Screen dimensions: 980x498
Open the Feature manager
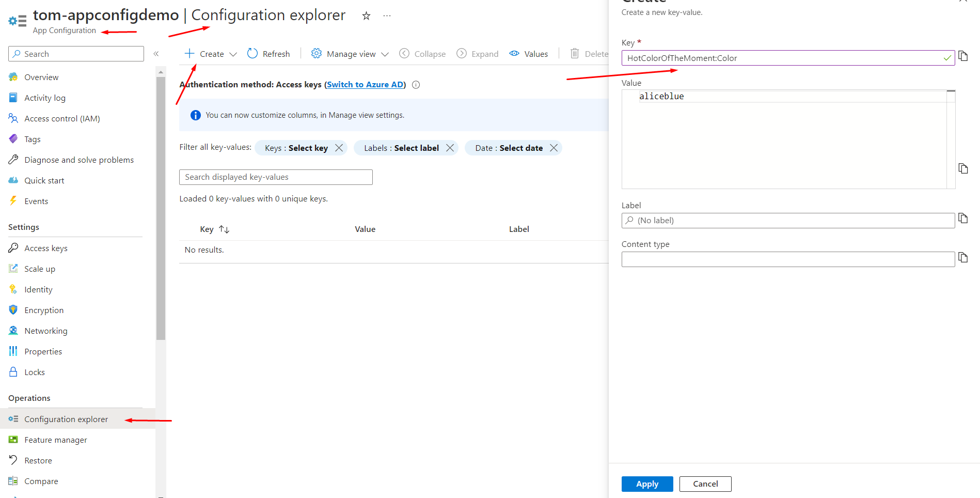click(56, 440)
